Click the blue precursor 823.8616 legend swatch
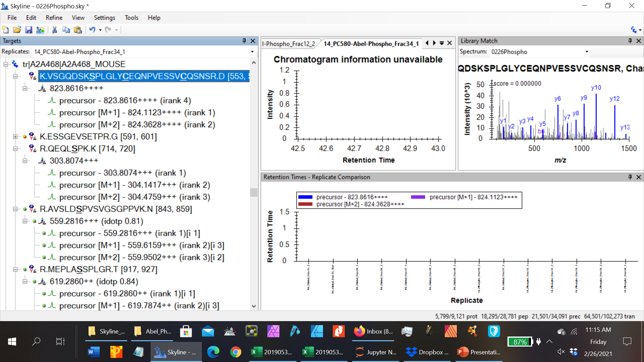644x362 pixels. coord(305,197)
